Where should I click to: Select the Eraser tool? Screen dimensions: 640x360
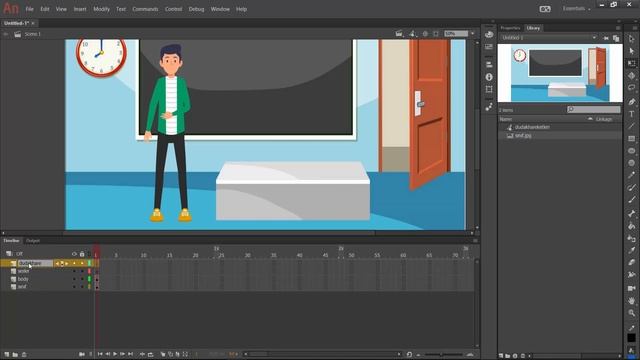[x=631, y=262]
